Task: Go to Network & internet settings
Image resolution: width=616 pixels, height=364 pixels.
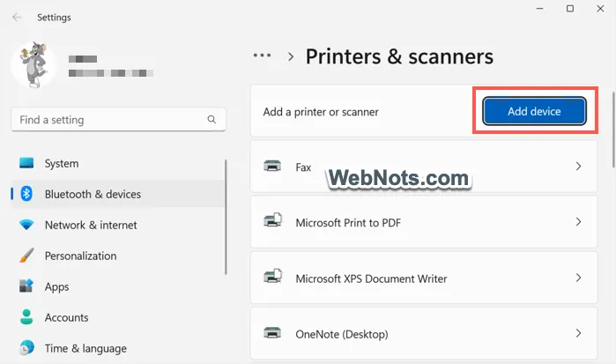Action: (118, 225)
